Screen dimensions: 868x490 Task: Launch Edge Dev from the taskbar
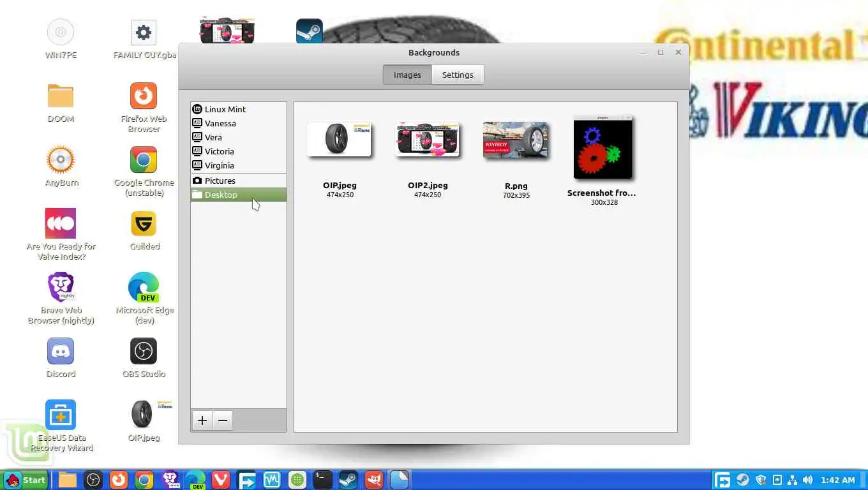195,480
